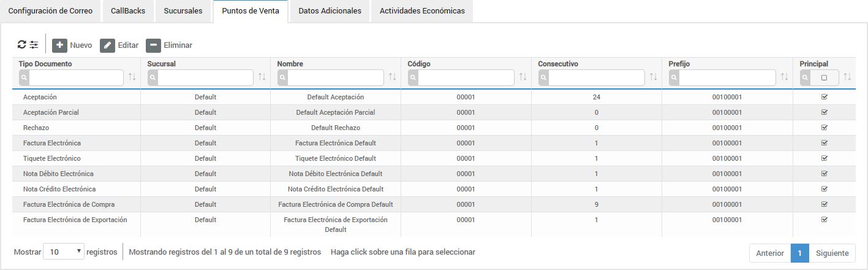
Task: Open Configuración de Correo tab
Action: pyautogui.click(x=50, y=11)
